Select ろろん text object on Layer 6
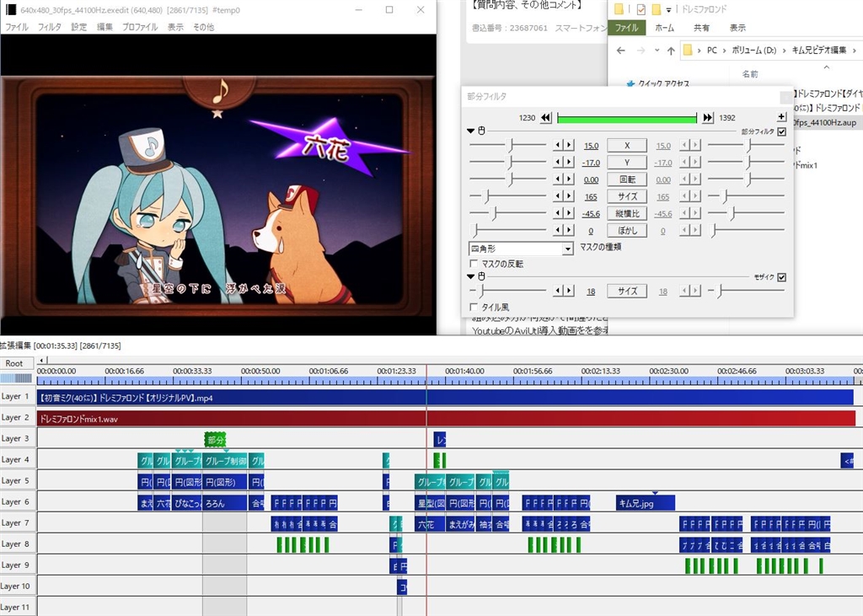Screen dimensions: 863x616 click(224, 502)
